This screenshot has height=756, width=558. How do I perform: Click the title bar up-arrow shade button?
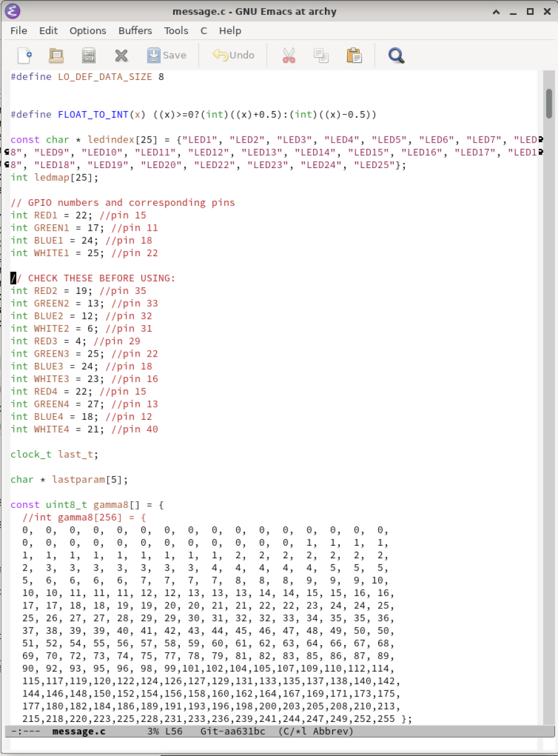tap(496, 11)
